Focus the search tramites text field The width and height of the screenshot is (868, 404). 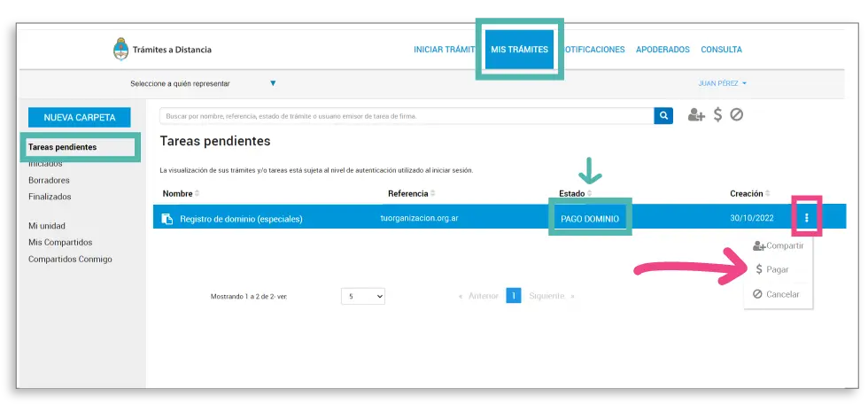click(407, 116)
